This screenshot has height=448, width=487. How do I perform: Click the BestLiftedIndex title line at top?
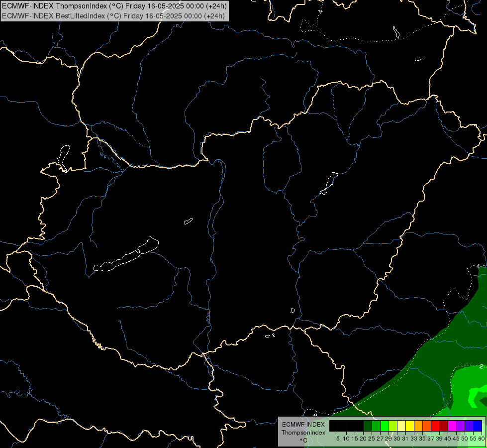click(x=113, y=16)
